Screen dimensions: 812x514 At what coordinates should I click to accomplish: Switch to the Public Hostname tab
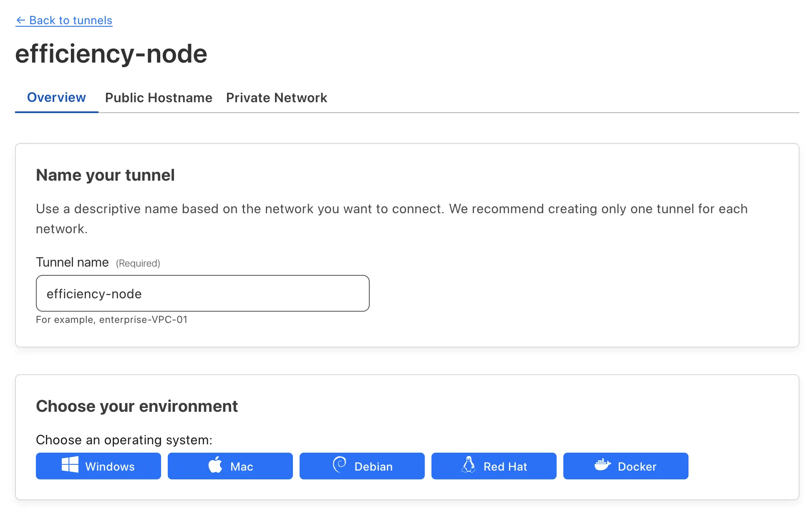[x=159, y=98]
